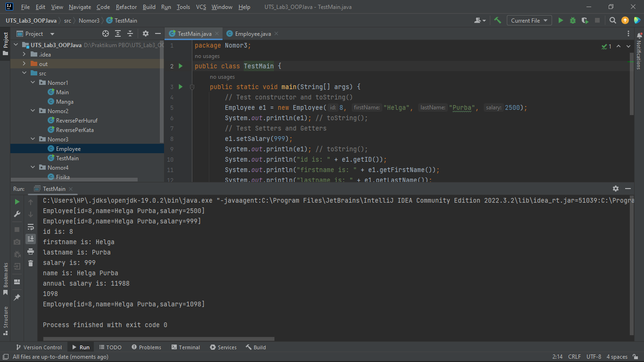
Task: Open Search Everywhere with the magnifier icon
Action: [x=612, y=20]
